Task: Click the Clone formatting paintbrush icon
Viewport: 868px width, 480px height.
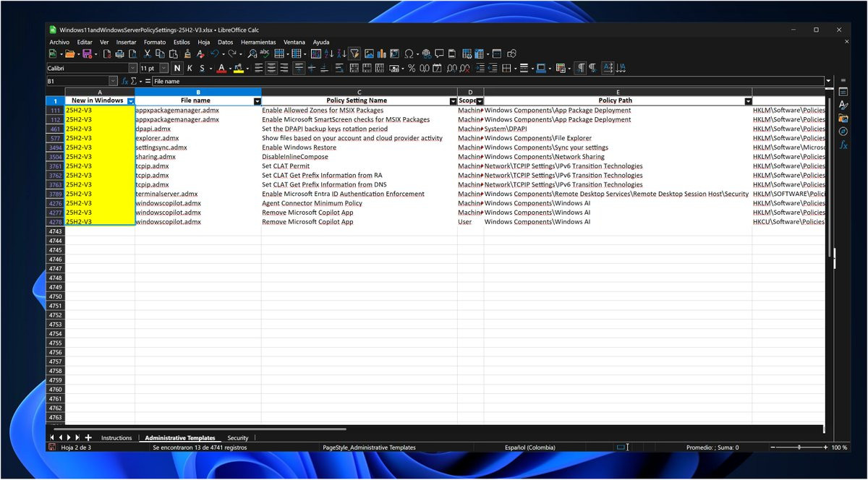Action: [187, 53]
